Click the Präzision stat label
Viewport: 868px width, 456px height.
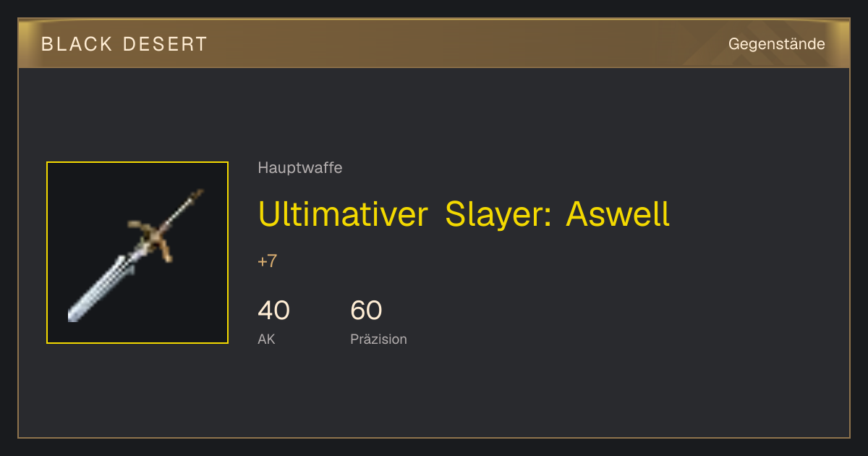pyautogui.click(x=378, y=339)
